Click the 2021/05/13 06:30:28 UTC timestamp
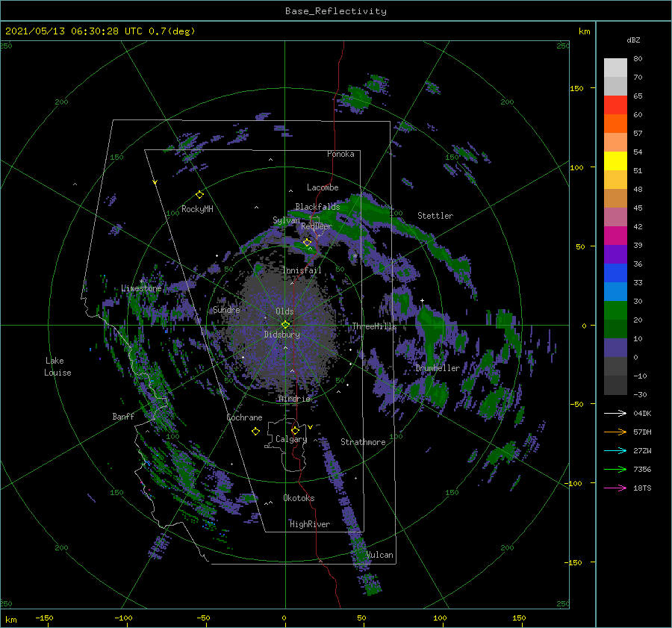This screenshot has height=628, width=672. pos(74,31)
